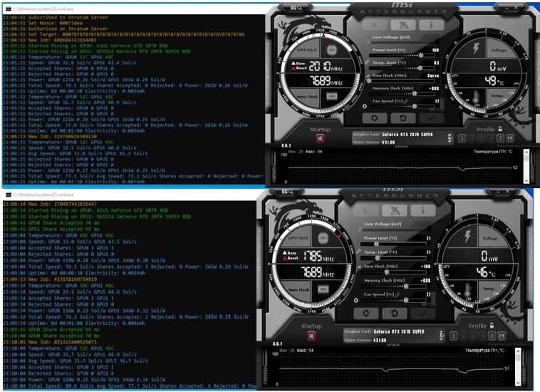Click Fan Speed slider handle in the 46°C Afterburner
Image resolution: width=540 pixels, height=392 pixels.
coord(406,300)
